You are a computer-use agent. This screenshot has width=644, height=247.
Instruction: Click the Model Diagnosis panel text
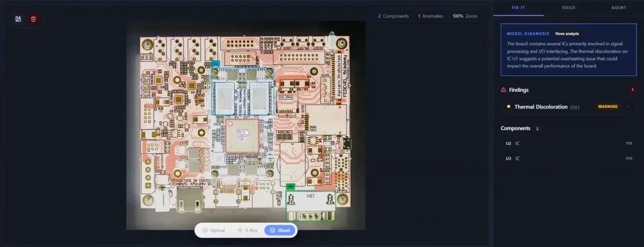pos(567,55)
